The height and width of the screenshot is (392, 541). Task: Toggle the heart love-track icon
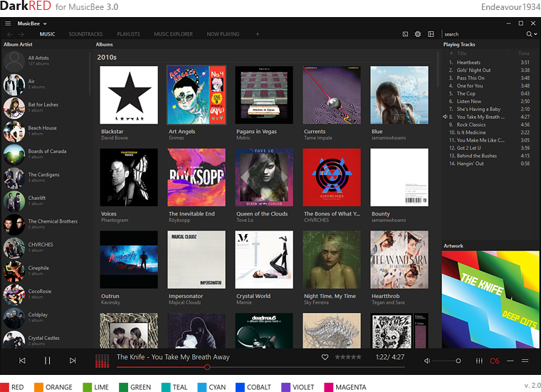[x=325, y=357]
